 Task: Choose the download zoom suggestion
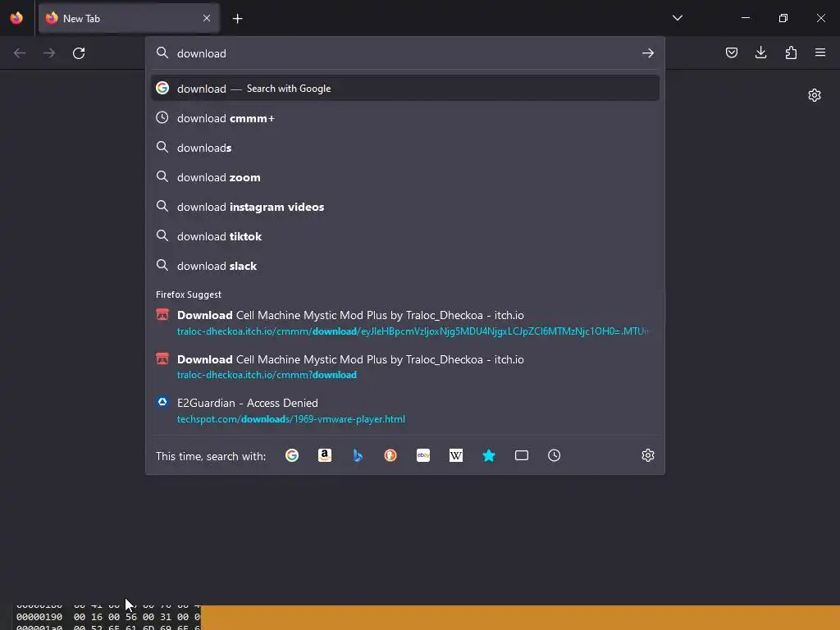(x=405, y=177)
